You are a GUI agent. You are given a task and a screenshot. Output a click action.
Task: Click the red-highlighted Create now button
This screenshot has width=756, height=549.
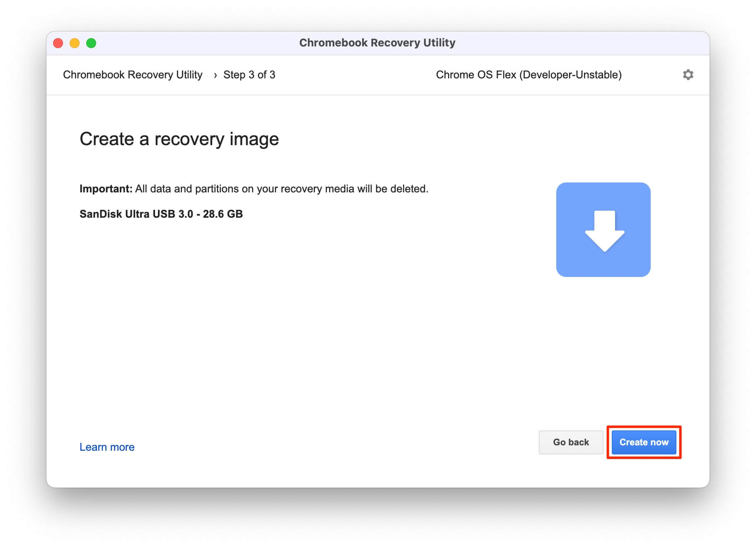click(643, 442)
